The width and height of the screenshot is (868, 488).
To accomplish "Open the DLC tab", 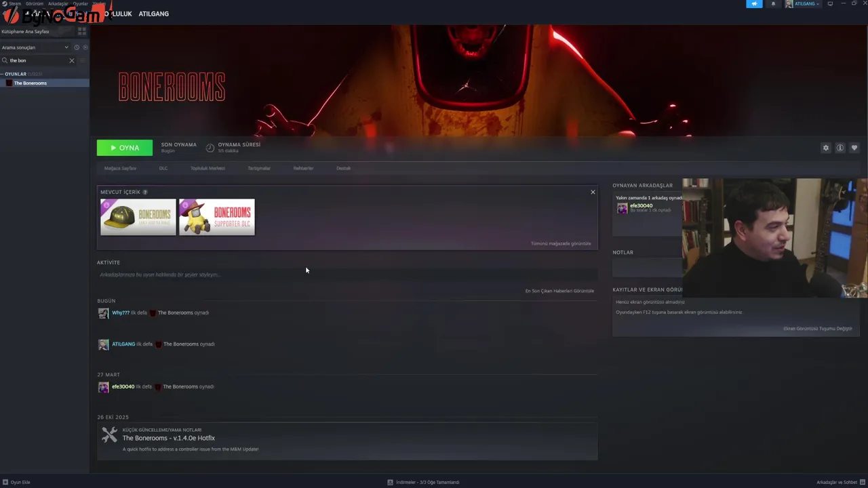I will pos(163,168).
